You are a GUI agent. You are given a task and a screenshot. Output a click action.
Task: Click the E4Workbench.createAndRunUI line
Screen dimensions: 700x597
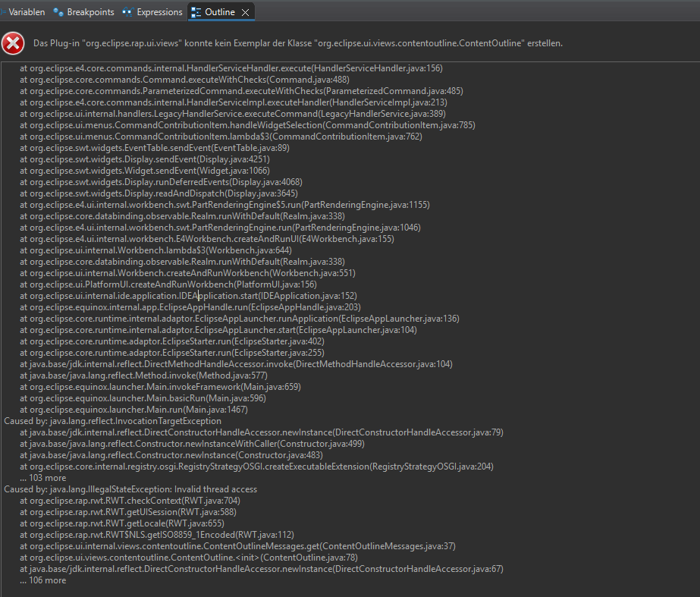(207, 239)
